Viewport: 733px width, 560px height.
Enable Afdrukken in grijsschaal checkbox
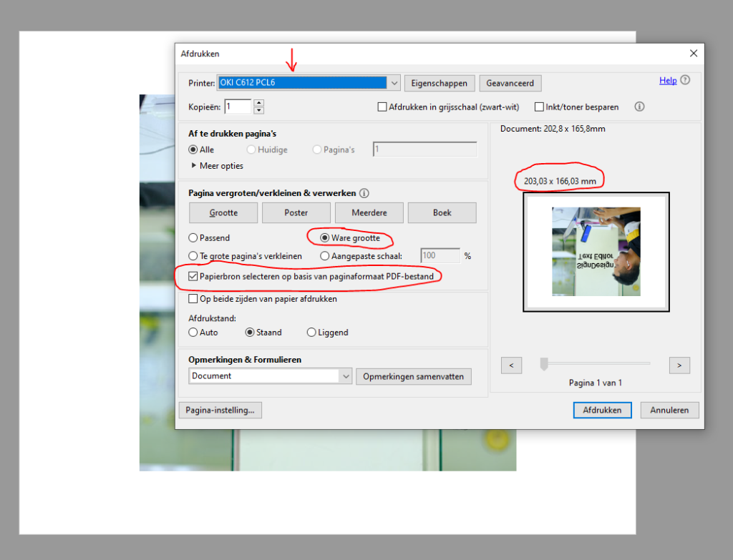click(383, 107)
